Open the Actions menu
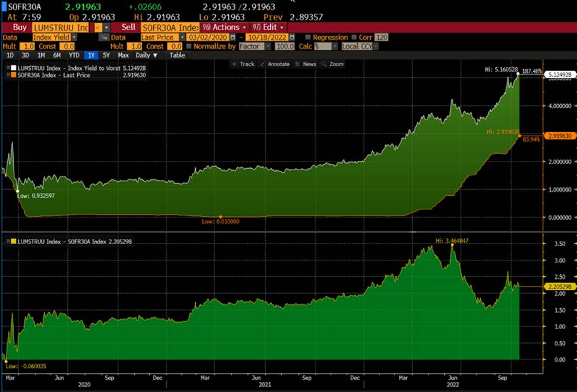 [x=224, y=27]
